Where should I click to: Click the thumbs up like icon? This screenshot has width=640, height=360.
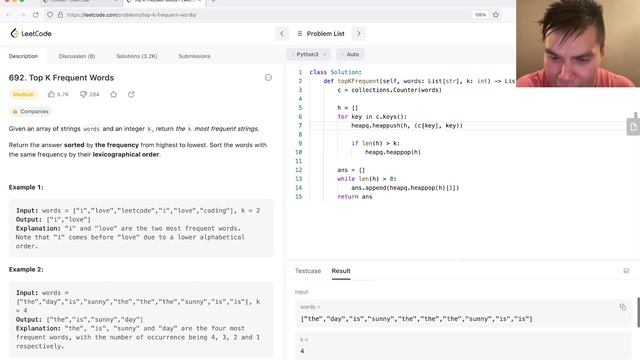tap(51, 94)
